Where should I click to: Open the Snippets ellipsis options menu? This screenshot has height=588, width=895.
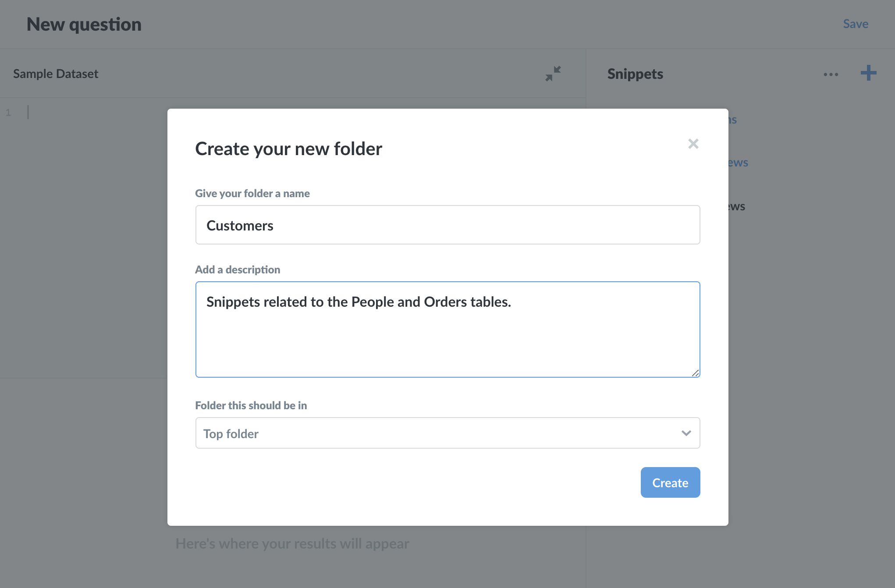click(x=831, y=74)
